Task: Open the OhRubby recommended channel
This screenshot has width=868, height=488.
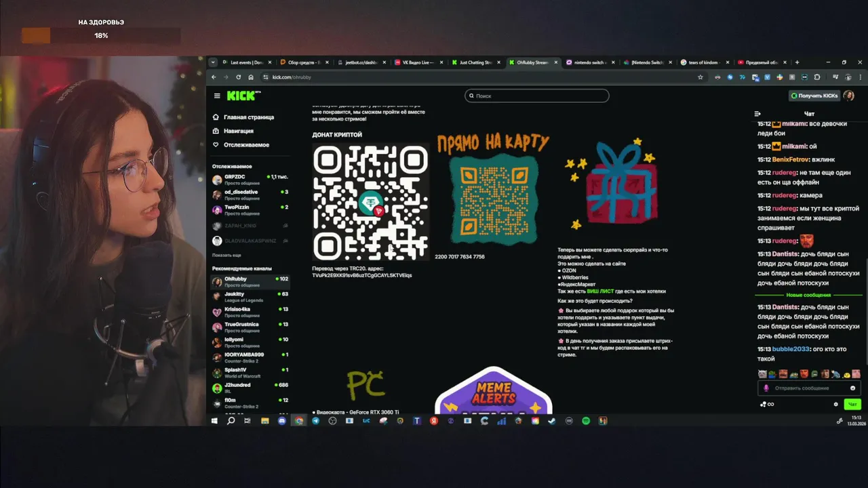Action: tap(250, 281)
